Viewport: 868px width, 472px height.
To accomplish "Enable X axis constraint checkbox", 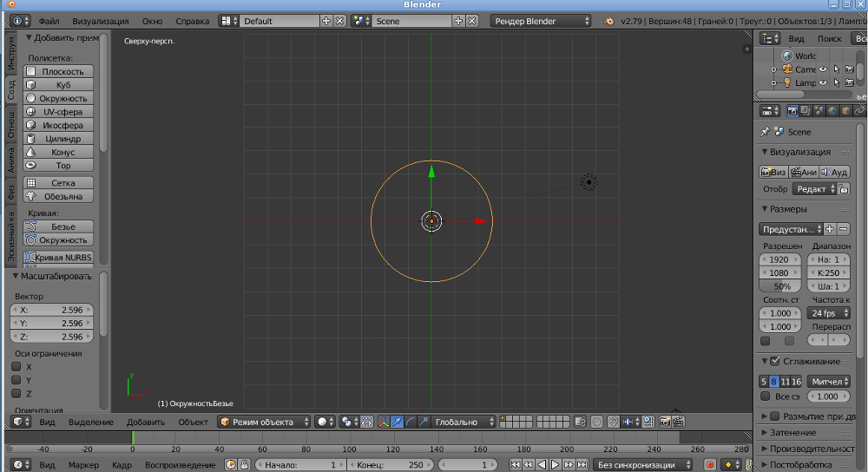I will coord(16,366).
